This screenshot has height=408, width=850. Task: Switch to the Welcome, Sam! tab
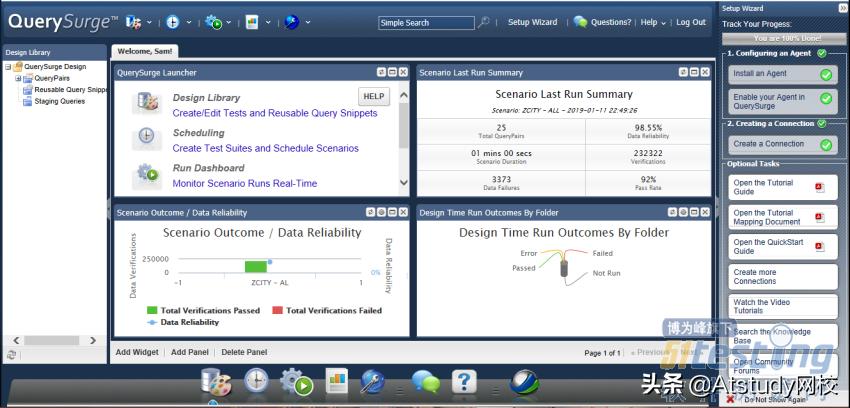tap(146, 51)
